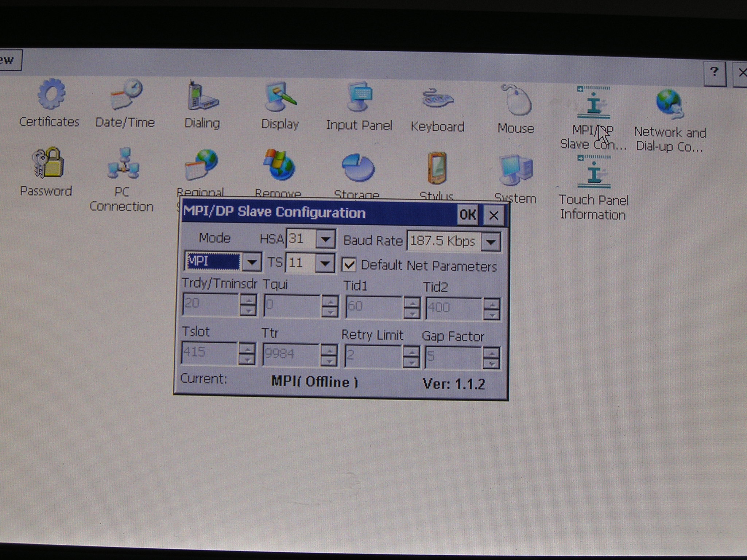747x560 pixels.
Task: Uncheck the Default Net Parameters checkbox
Action: point(349,265)
